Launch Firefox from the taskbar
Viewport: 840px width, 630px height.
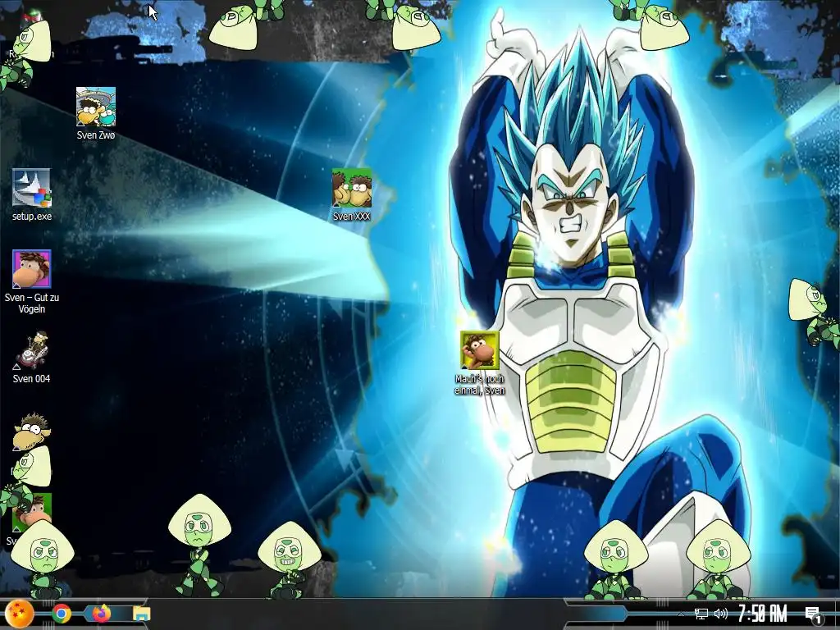(101, 614)
